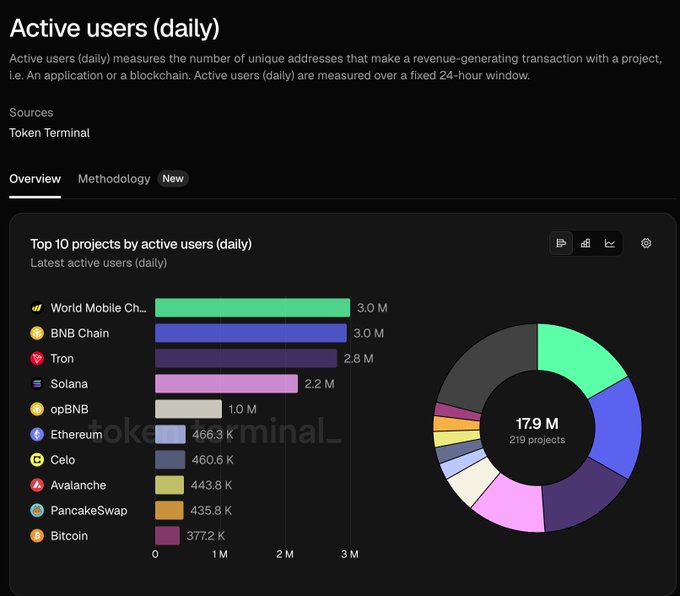680x596 pixels.
Task: Select blue BNB Chain bar
Action: [x=251, y=333]
